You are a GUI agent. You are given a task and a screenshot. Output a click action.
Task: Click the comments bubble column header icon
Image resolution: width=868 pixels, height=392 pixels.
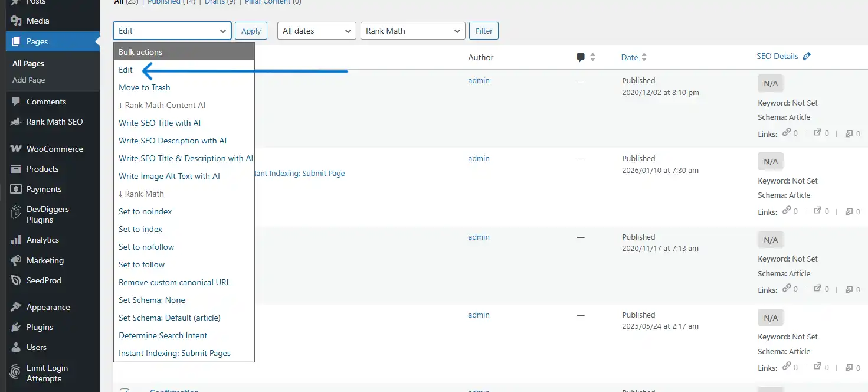point(581,57)
